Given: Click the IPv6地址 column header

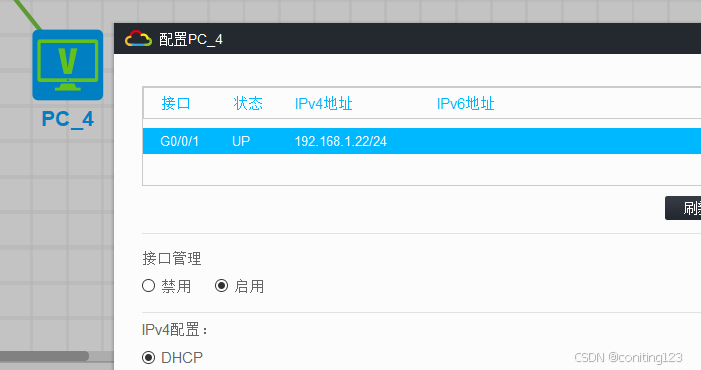Looking at the screenshot, I should (x=465, y=103).
